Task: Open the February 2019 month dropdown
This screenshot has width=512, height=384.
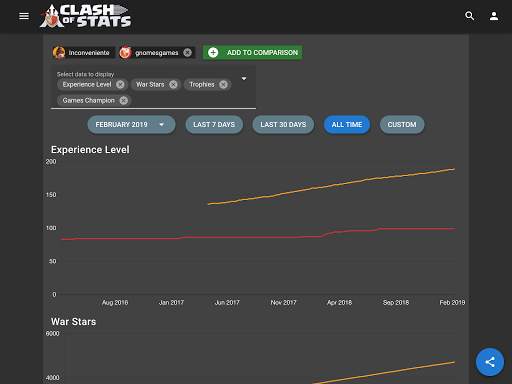Action: pyautogui.click(x=131, y=125)
